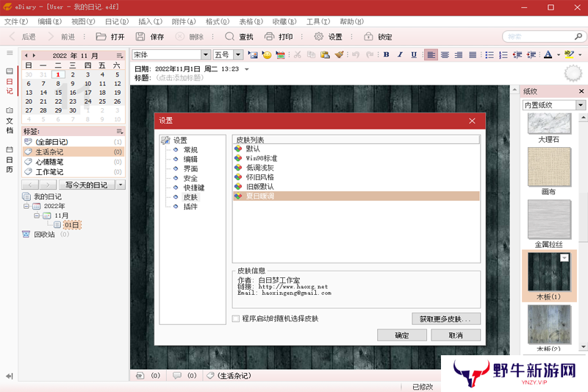Open the diary date dropdown arrow
588x392 pixels.
(x=247, y=69)
